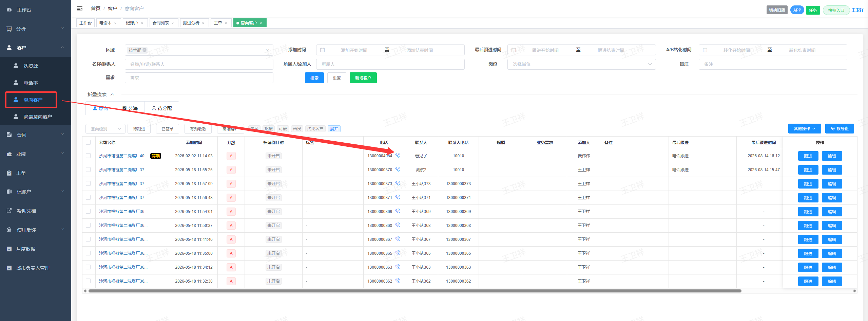This screenshot has width=868, height=321.
Task: Expand tags with the 展开 link
Action: (x=334, y=129)
